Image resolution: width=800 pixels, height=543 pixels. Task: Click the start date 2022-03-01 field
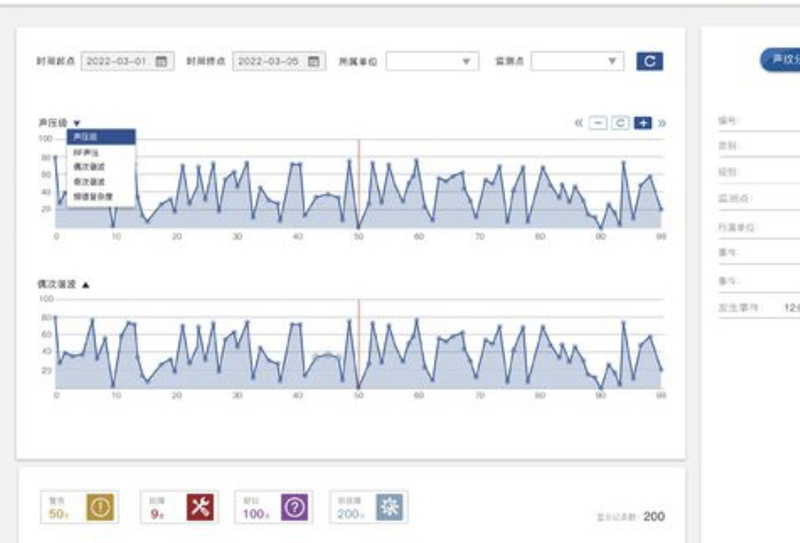point(128,61)
